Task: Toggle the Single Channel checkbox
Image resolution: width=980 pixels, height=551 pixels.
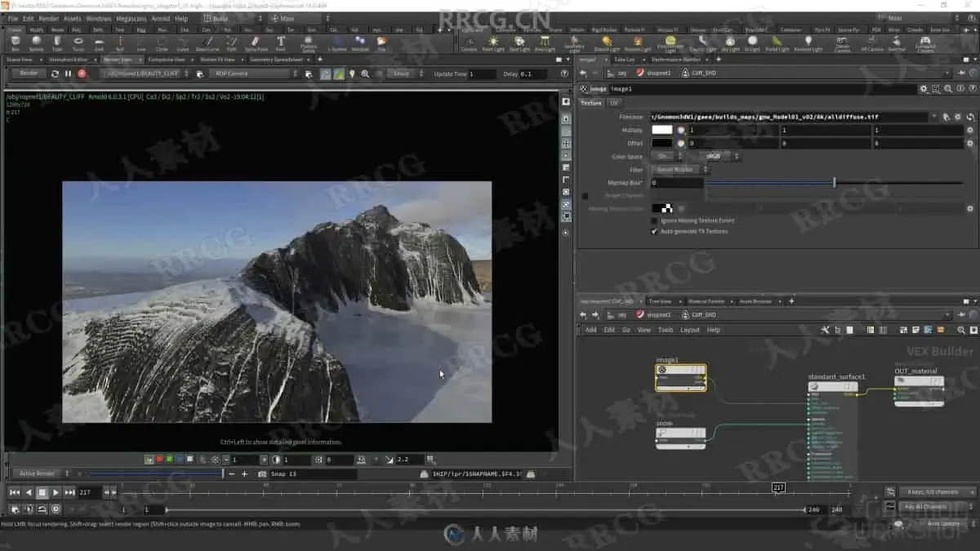Action: tap(585, 196)
